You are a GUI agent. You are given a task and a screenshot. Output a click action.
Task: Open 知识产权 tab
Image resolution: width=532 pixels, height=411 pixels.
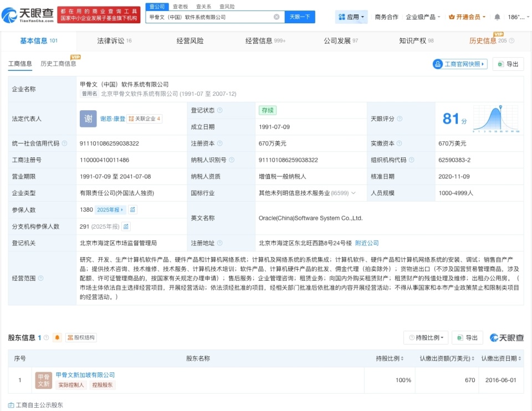(416, 40)
